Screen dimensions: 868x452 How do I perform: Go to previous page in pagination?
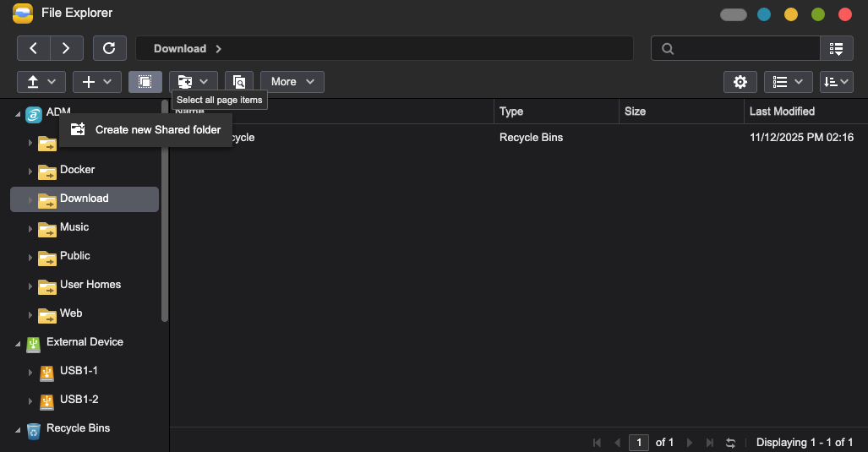617,443
